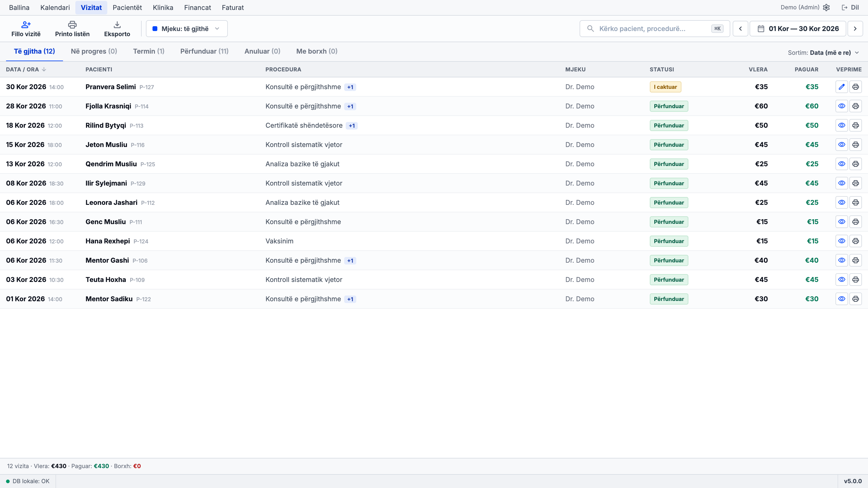The image size is (868, 488).
Task: Open the 01 Kor — 30 Kor 2026 date picker
Action: tap(797, 29)
